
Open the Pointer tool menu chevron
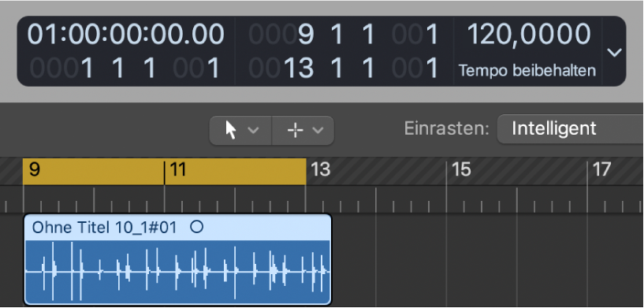click(253, 131)
